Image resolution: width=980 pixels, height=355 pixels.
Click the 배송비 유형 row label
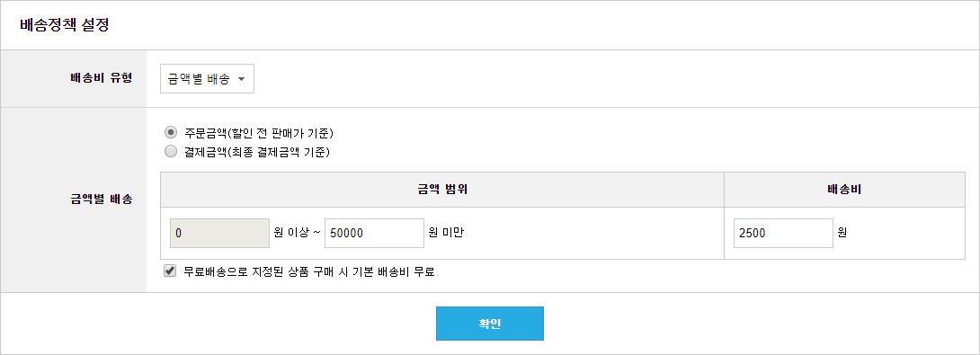tap(102, 79)
